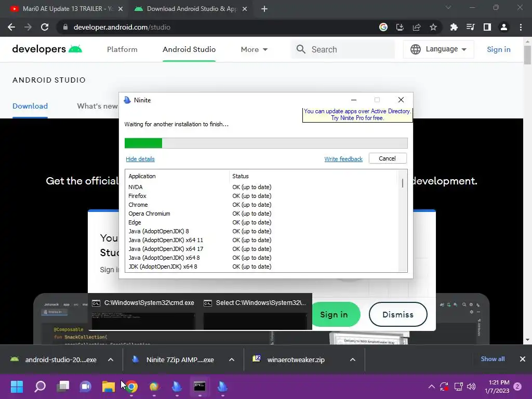Select the What's new sub-tab
This screenshot has width=532, height=399.
coord(97,106)
